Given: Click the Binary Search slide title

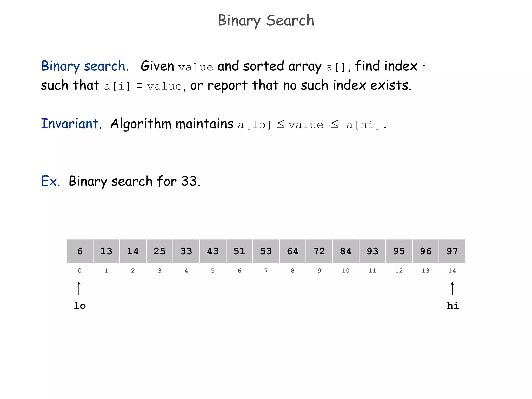Looking at the screenshot, I should pos(266,21).
